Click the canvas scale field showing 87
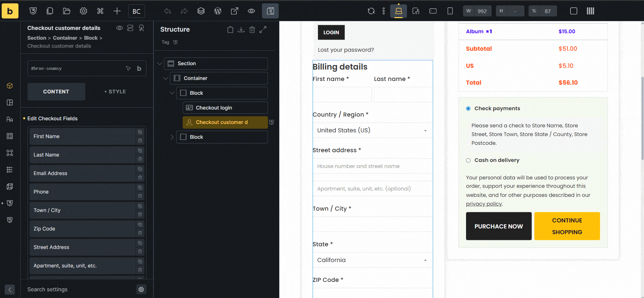The image size is (644, 298). pyautogui.click(x=543, y=11)
